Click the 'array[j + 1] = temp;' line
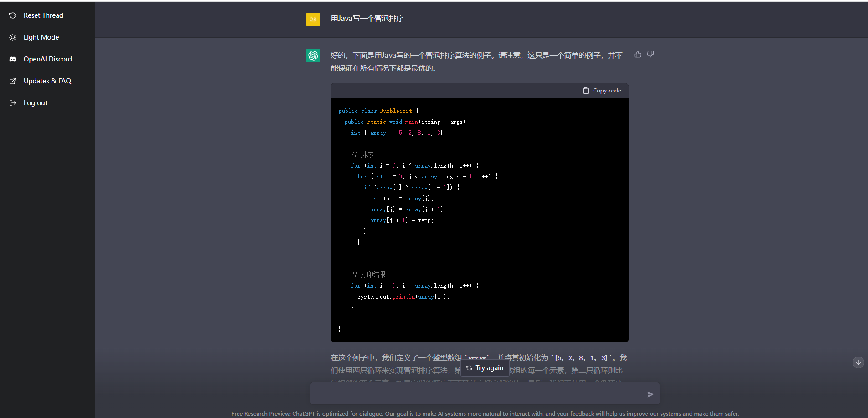Viewport: 868px width, 418px height. pos(402,220)
